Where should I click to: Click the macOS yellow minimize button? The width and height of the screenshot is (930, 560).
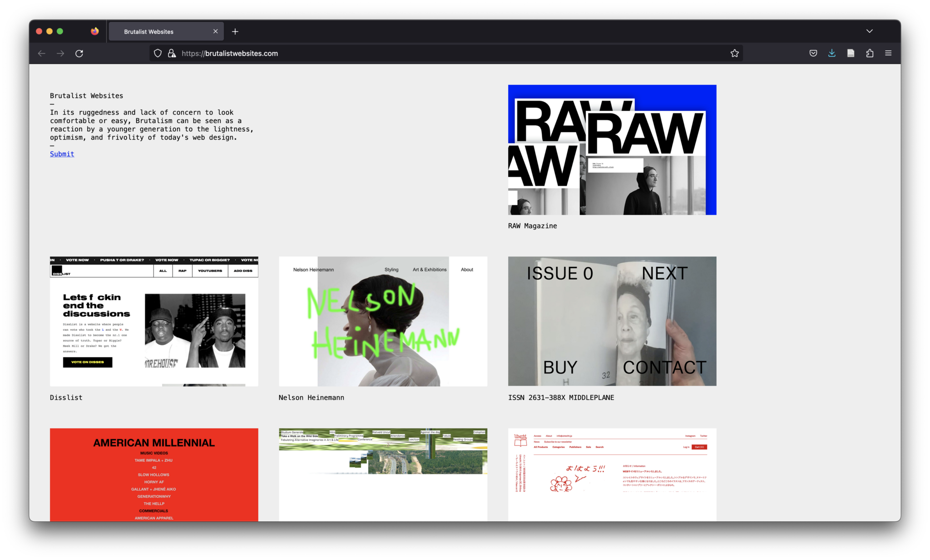[x=49, y=31]
